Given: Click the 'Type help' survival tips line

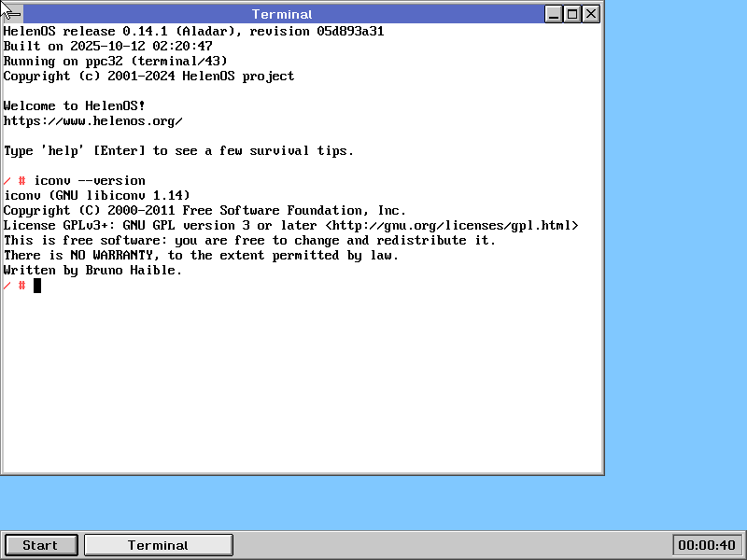Looking at the screenshot, I should (x=178, y=151).
